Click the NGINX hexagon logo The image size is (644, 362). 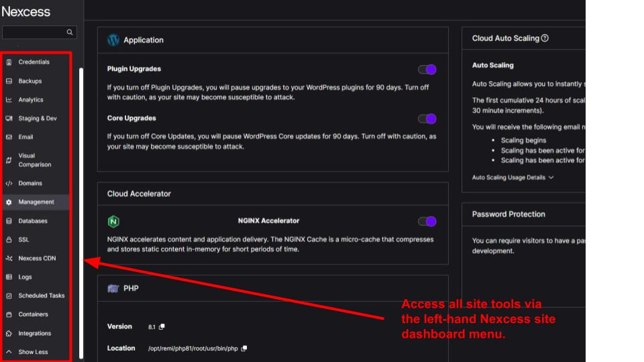113,221
